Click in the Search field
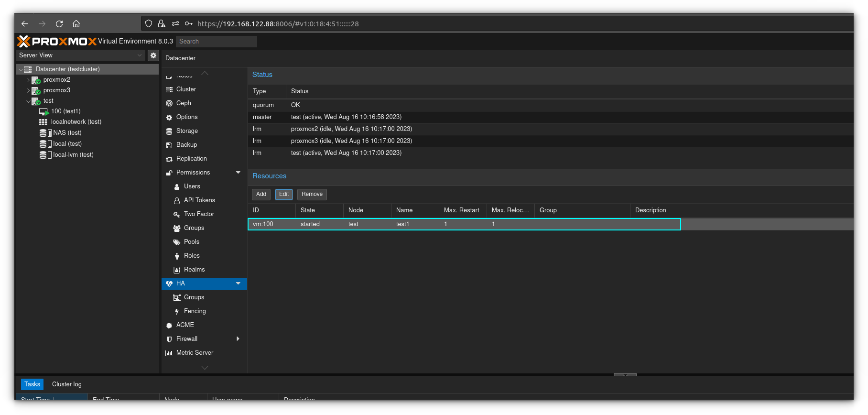The width and height of the screenshot is (868, 415). [217, 42]
